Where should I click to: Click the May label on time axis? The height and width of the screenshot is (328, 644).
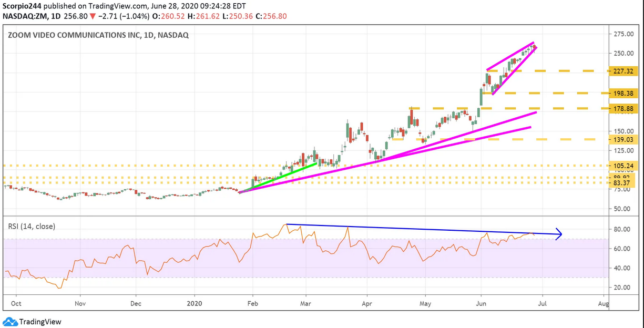[x=426, y=303]
